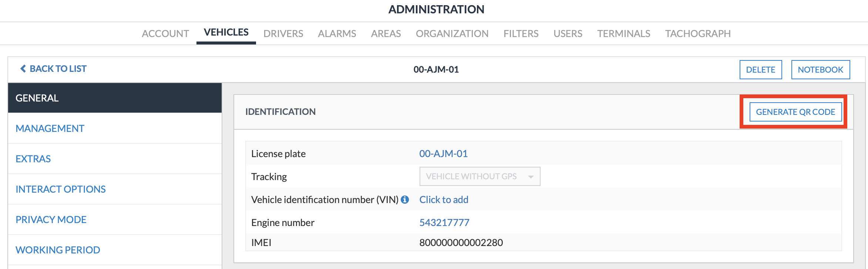Open the Tachograph tab
Viewport: 868px width, 269px height.
tap(698, 34)
